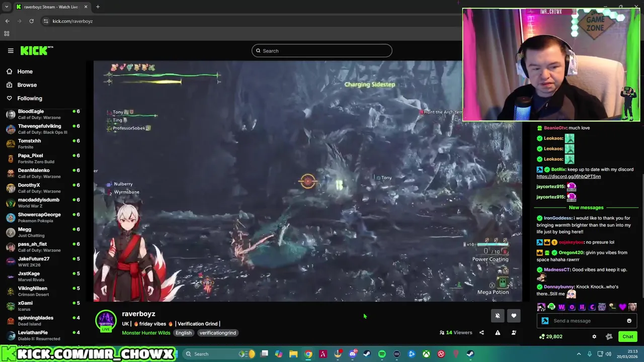
Task: Open a new browser tab
Action: tap(98, 7)
